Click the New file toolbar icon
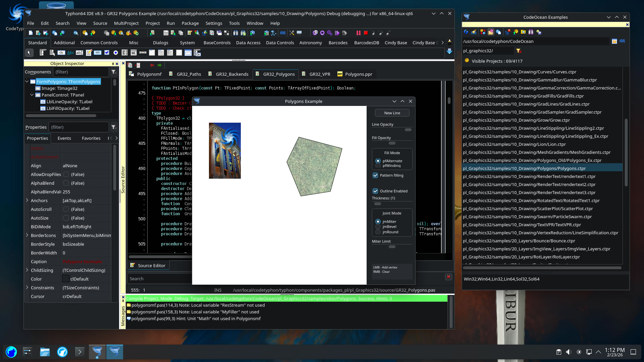 pos(31,33)
